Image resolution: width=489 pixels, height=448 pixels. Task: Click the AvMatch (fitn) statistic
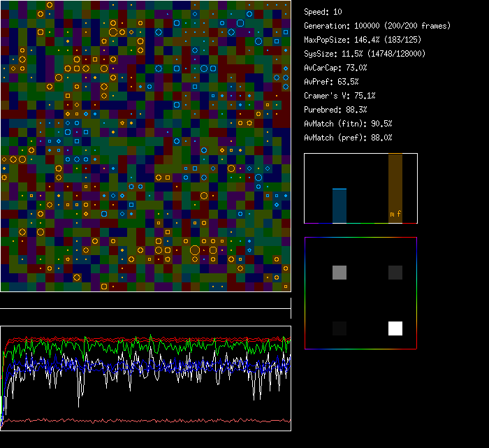[x=348, y=124]
